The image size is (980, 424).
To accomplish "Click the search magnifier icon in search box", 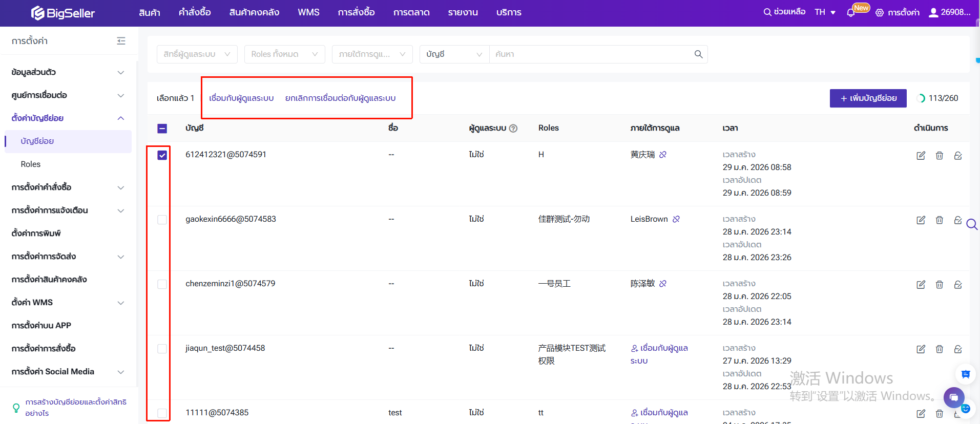I will point(698,54).
